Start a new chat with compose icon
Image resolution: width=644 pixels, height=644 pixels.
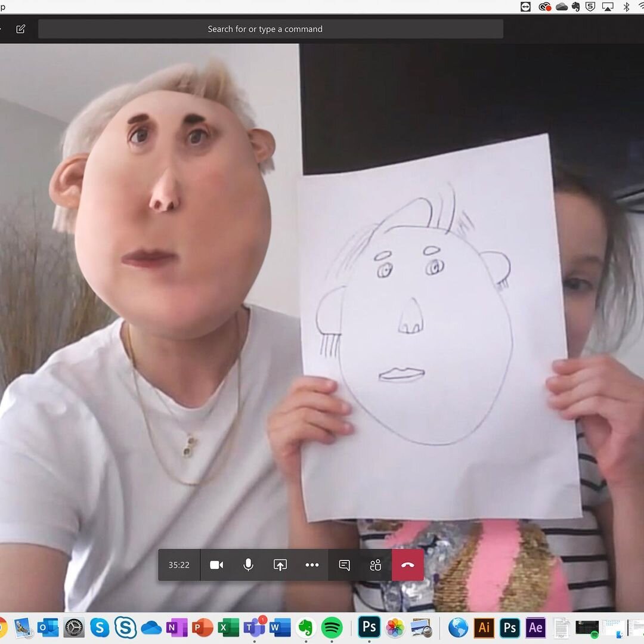click(20, 29)
